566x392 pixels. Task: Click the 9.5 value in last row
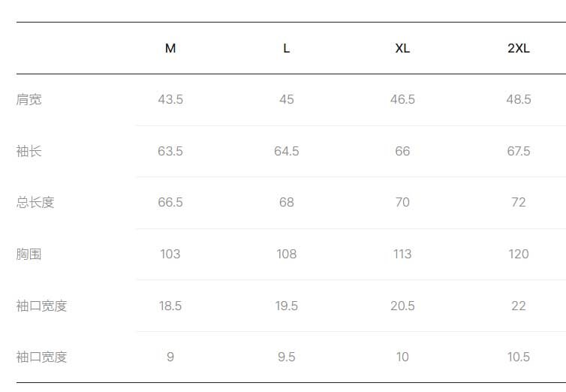point(286,357)
